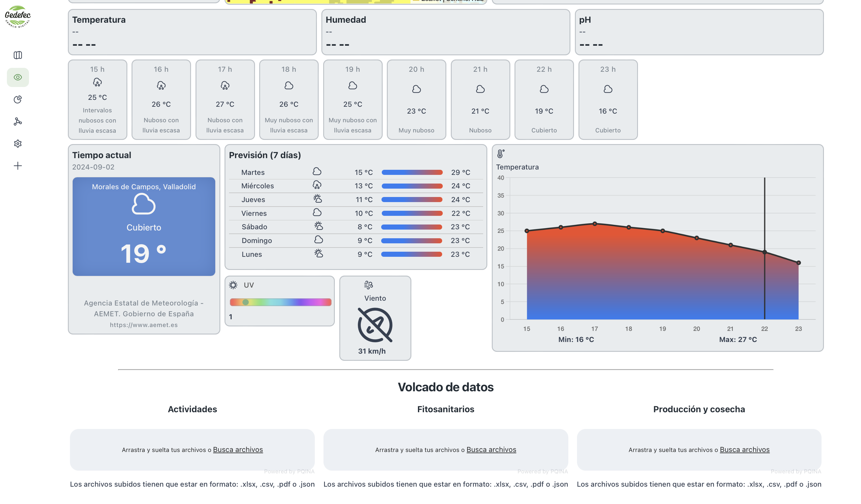Click the thermometer icon above chart
Screen dimensions: 861x504
coord(500,154)
